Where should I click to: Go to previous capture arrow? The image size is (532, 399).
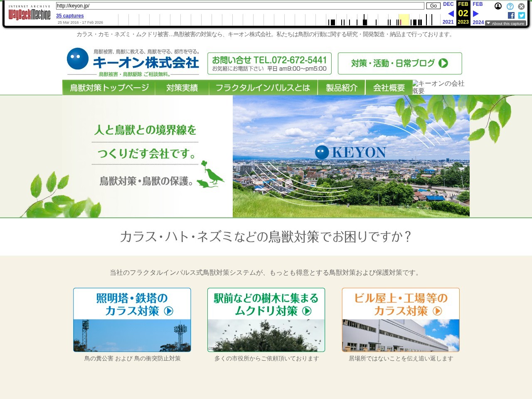tap(451, 13)
